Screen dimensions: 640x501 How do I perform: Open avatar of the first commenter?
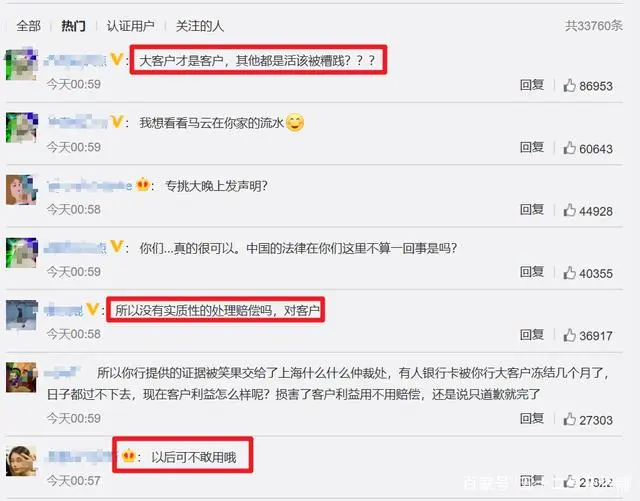click(x=22, y=64)
